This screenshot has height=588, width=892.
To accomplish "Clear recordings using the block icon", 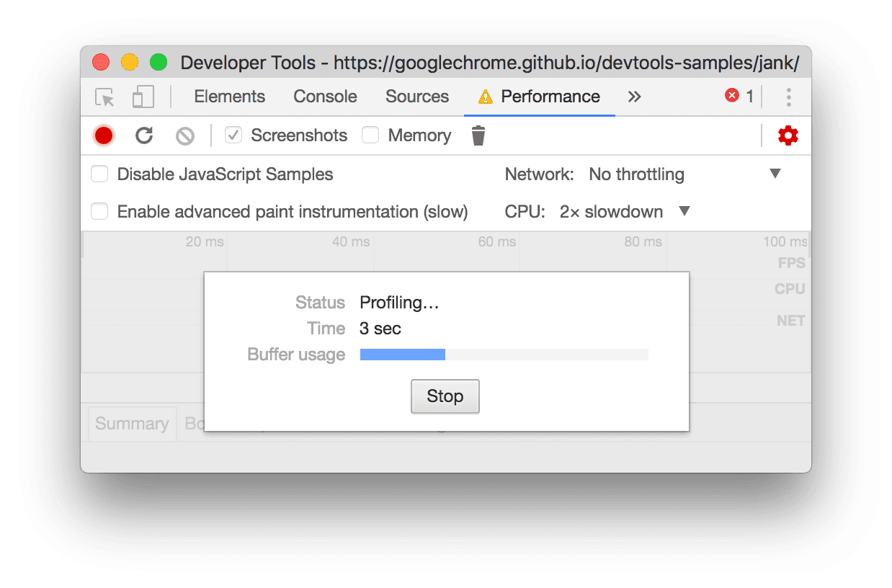I will click(184, 135).
